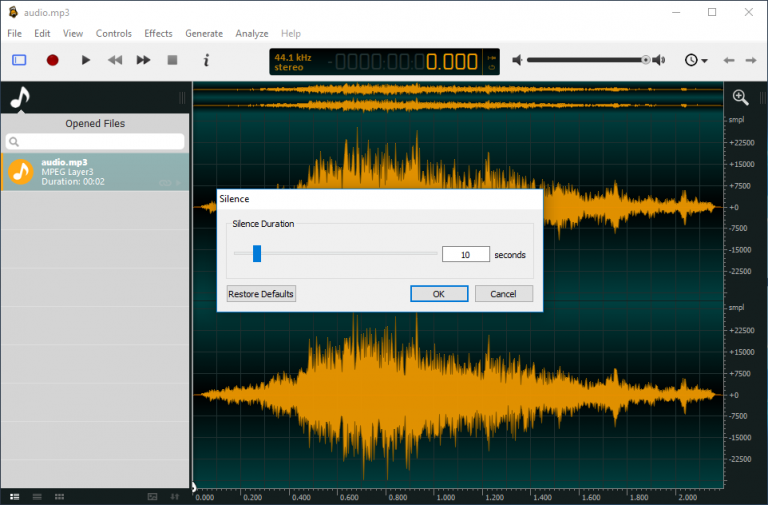Switch to the grid view icon at the bottom
The height and width of the screenshot is (505, 768).
coord(59,497)
